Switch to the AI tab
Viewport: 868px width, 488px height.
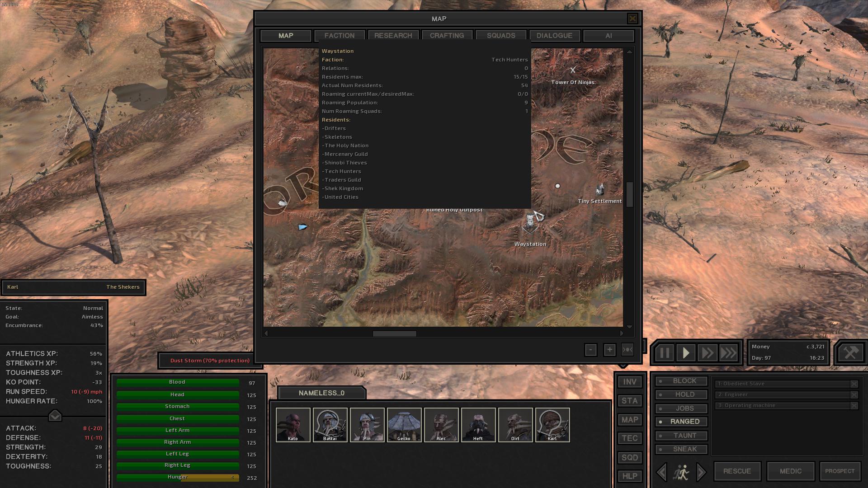click(609, 36)
